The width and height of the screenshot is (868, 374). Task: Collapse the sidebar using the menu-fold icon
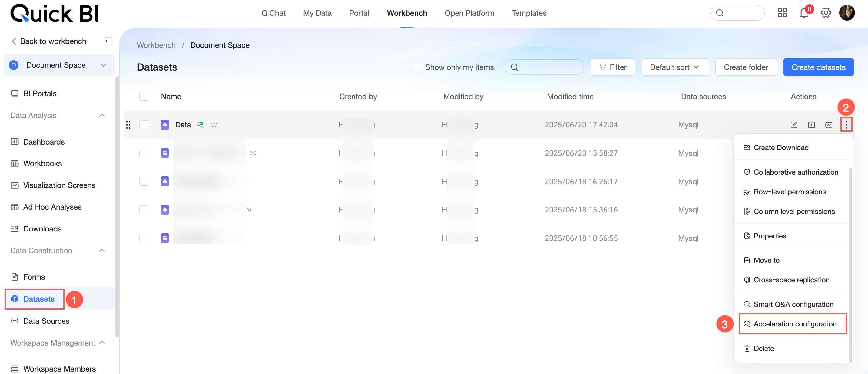click(108, 41)
